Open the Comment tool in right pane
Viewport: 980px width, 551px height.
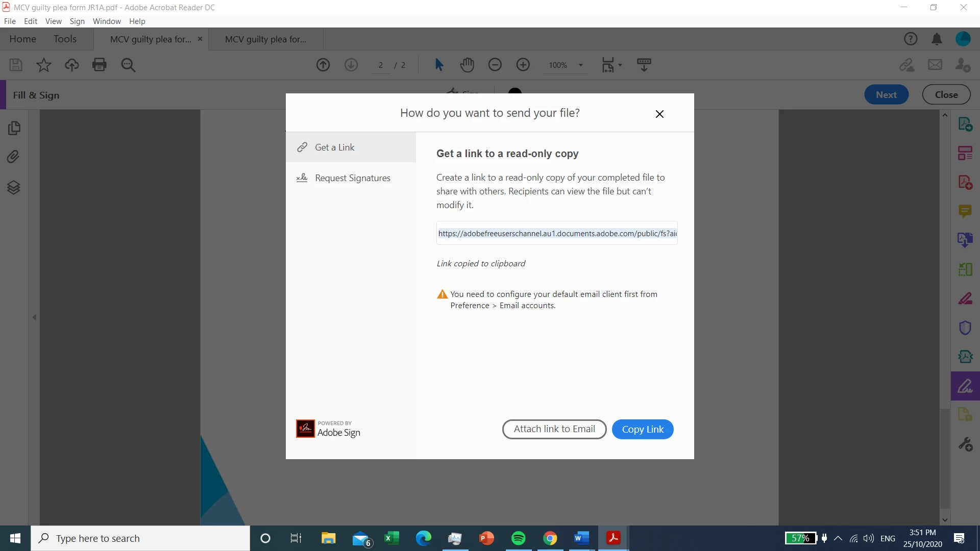[x=965, y=211]
